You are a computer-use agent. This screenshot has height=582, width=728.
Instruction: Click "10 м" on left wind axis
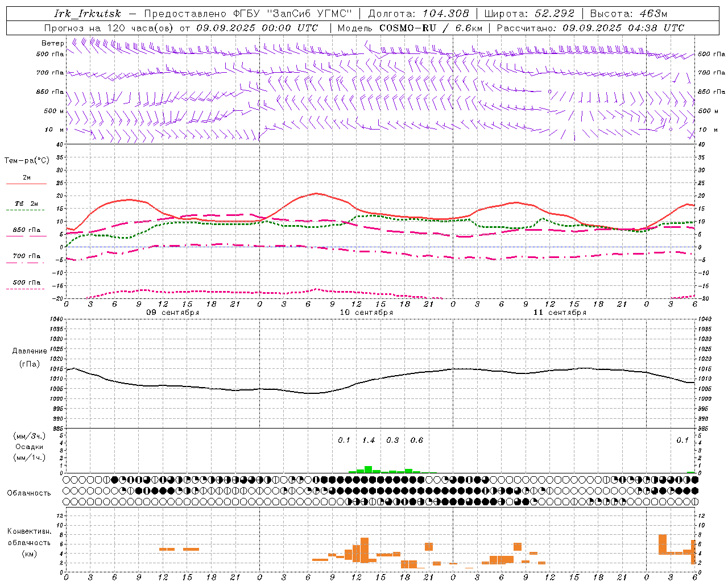pos(55,130)
